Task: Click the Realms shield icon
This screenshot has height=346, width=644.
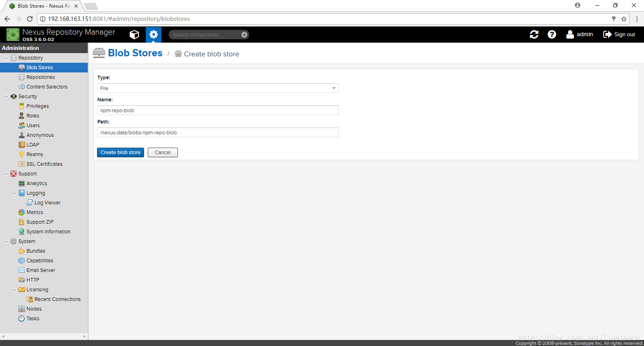Action: pos(22,154)
